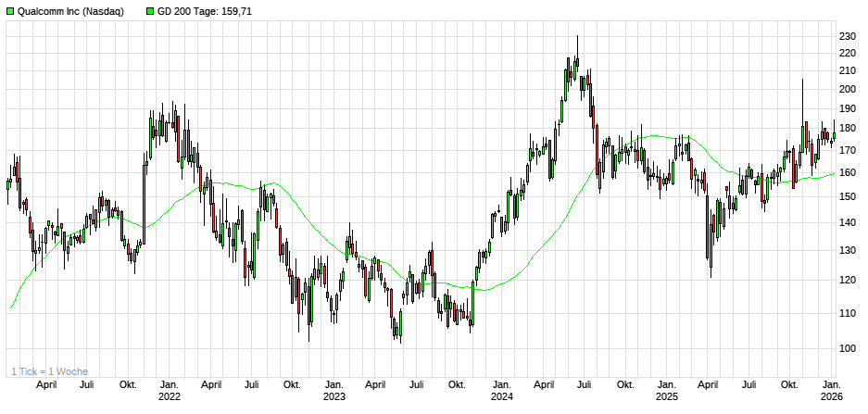Screen dimensions: 868x414
Task: Click the 100 price axis label
Action: tap(847, 348)
